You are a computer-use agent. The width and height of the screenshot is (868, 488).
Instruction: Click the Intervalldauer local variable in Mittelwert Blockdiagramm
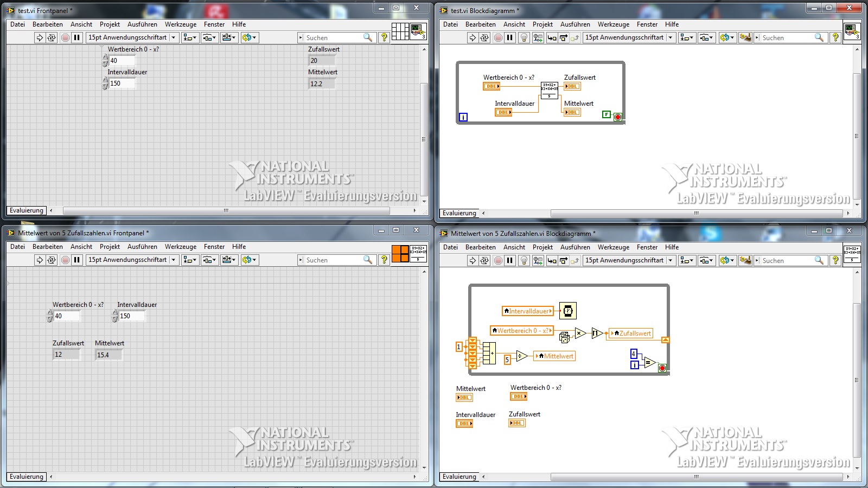tap(528, 311)
